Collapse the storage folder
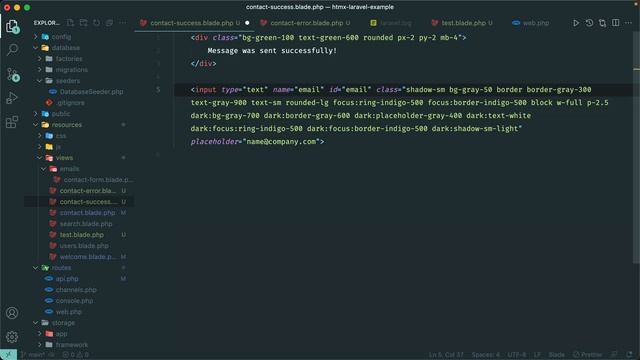This screenshot has width=640, height=360. tap(63, 323)
